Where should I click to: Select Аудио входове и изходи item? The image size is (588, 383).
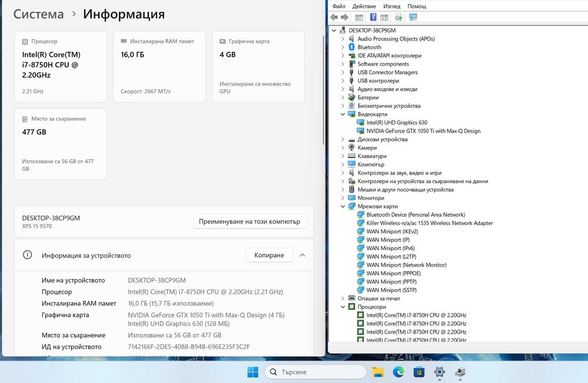point(387,89)
